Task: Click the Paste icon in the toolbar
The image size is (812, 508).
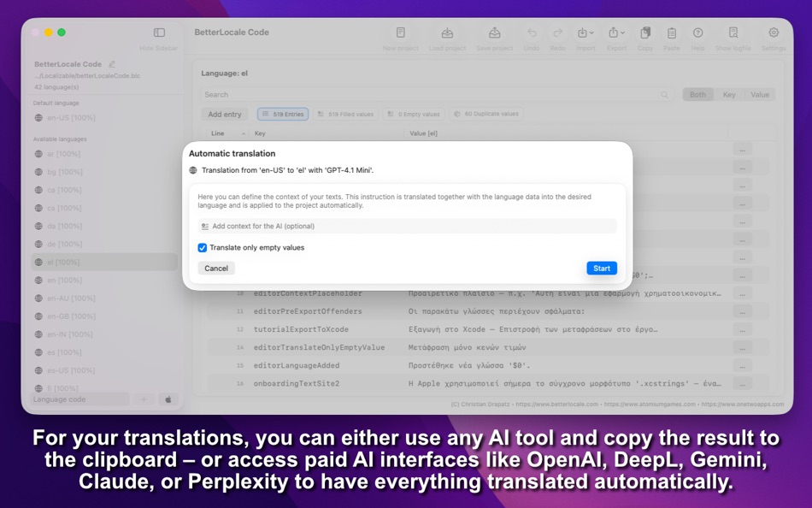Action: coord(672,34)
